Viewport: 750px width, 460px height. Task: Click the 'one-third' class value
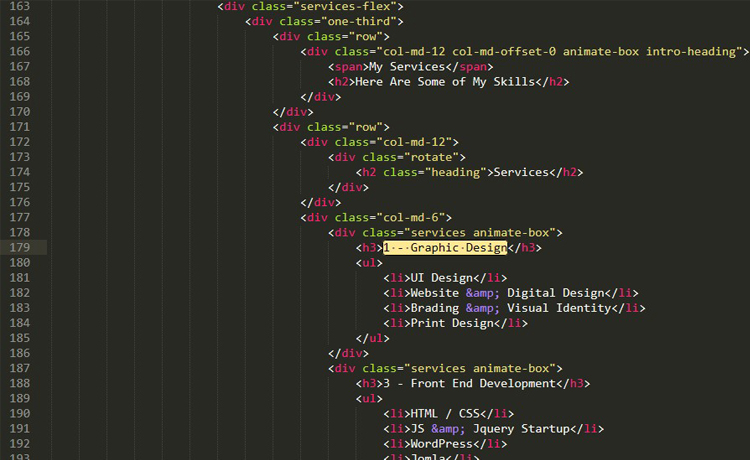tap(359, 22)
